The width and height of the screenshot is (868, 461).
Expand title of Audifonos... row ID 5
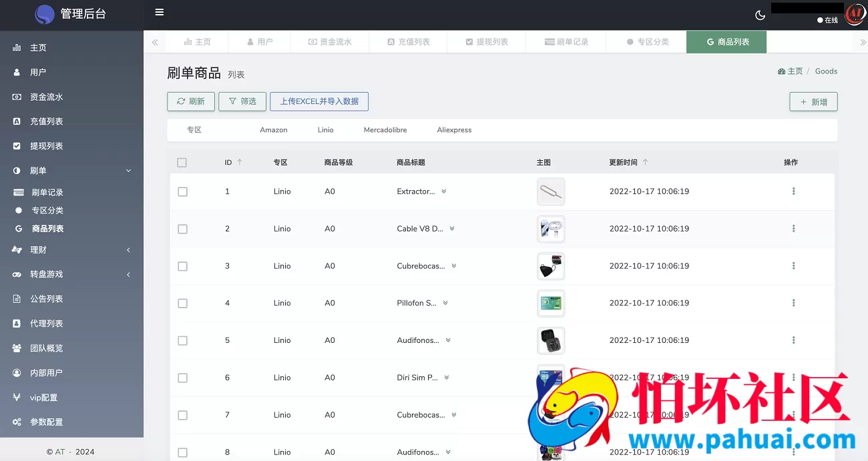448,340
